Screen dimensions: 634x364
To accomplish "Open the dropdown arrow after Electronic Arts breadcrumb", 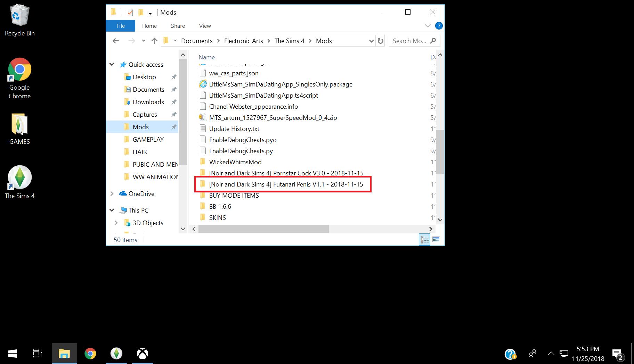I will (x=269, y=41).
